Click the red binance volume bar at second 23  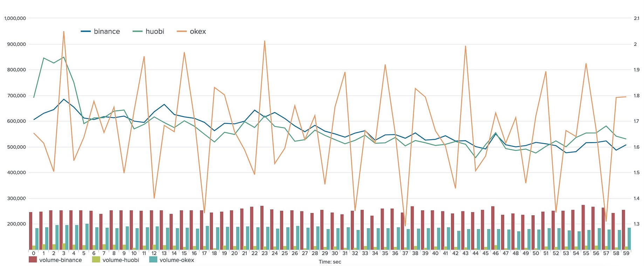(262, 228)
